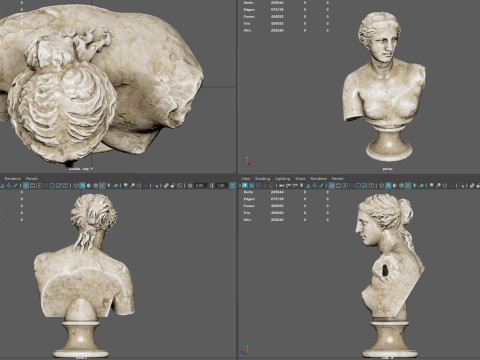Open Panels menu in bottom-right panel

pyautogui.click(x=337, y=179)
